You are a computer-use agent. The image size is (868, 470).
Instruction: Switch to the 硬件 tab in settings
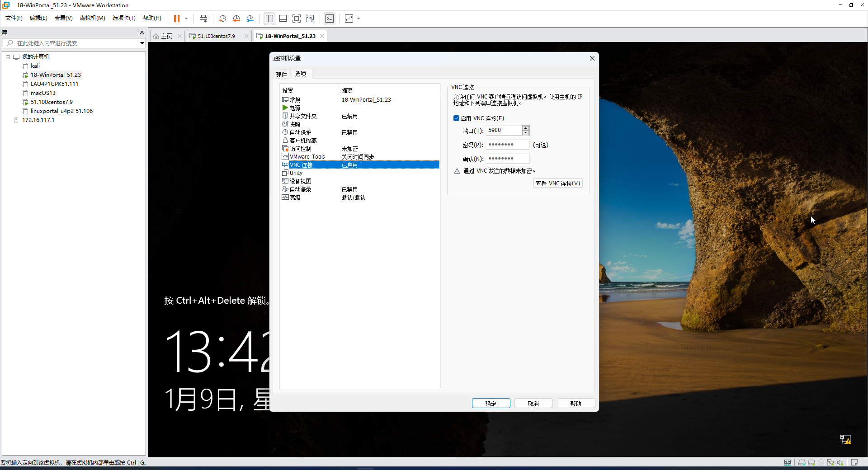click(281, 75)
